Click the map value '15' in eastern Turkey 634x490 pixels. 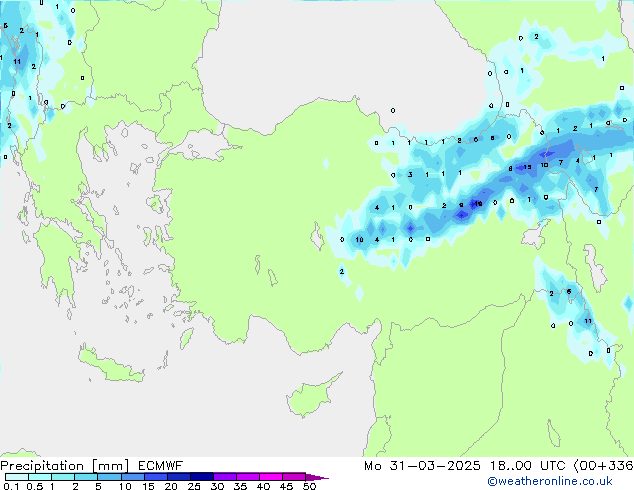(527, 167)
